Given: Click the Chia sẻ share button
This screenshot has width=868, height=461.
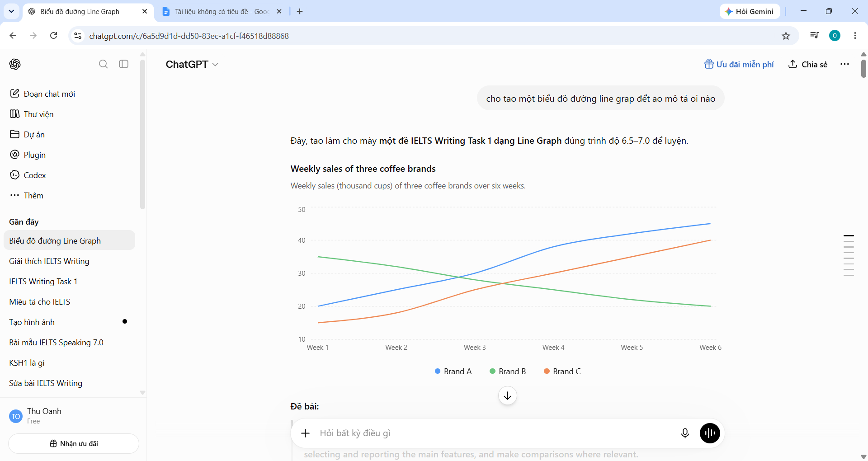Looking at the screenshot, I should click(808, 64).
